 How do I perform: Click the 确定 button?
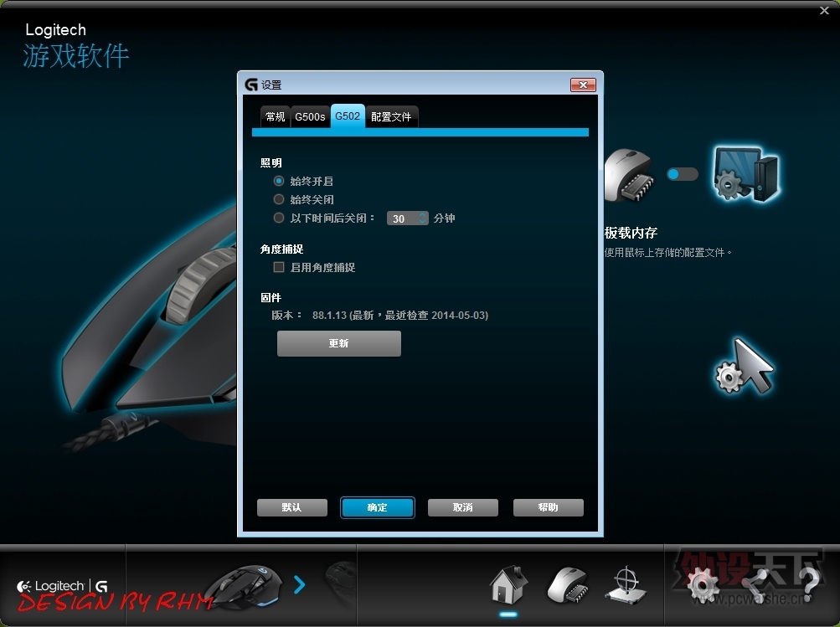point(377,507)
